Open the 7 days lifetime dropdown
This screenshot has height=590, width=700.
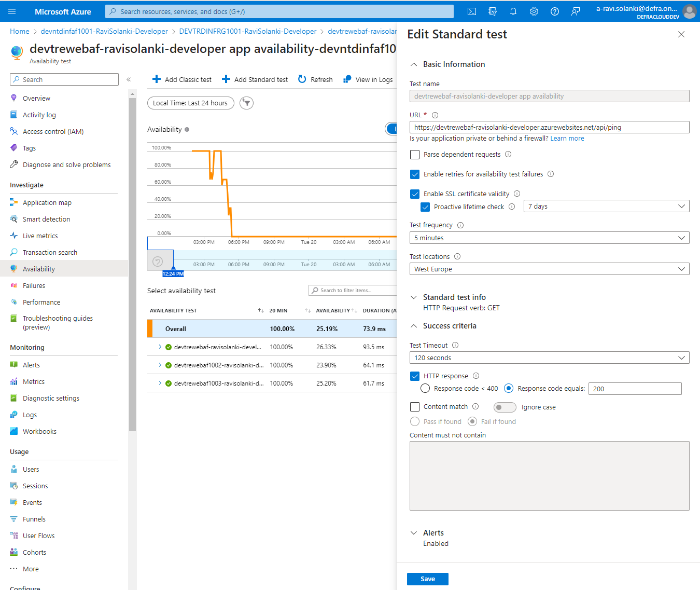[x=607, y=206]
